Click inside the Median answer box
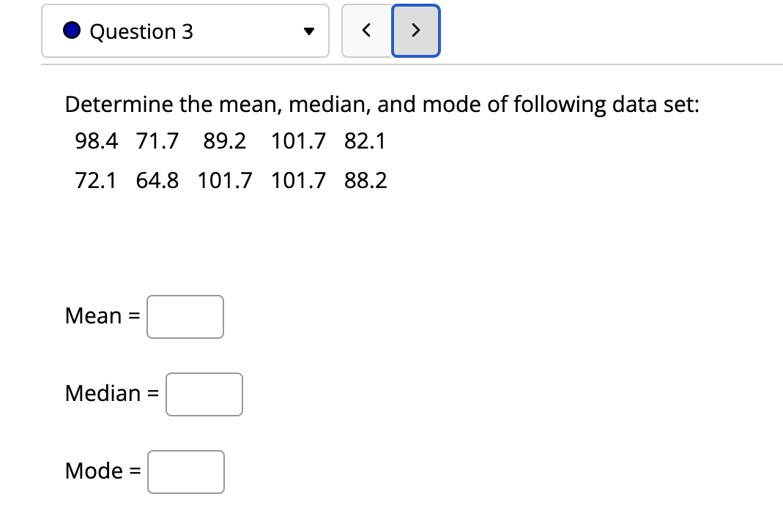This screenshot has width=783, height=532. [204, 394]
